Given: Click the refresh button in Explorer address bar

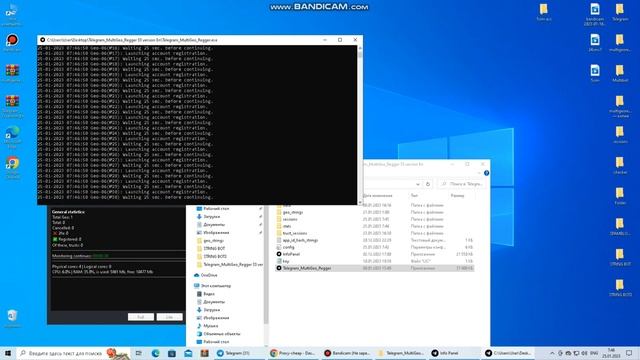Looking at the screenshot, I should point(428,184).
